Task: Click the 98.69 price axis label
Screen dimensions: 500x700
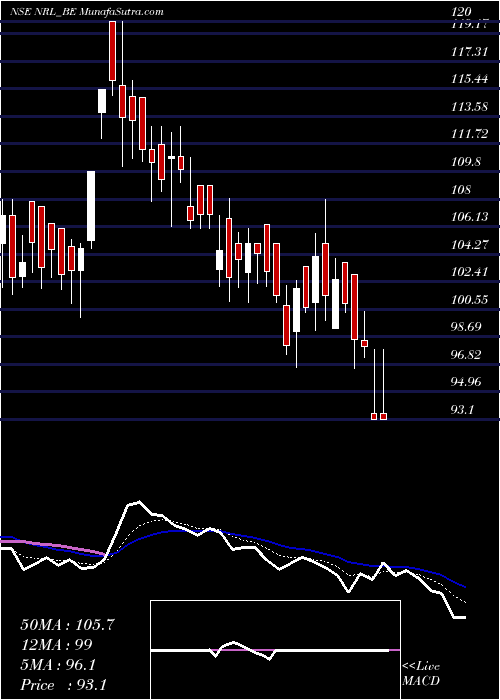Action: click(x=466, y=327)
